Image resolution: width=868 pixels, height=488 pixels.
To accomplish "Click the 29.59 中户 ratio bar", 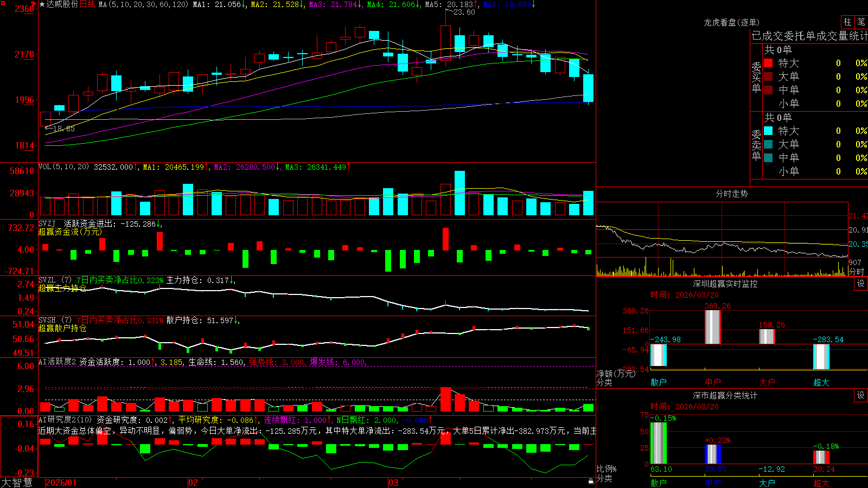I will (713, 454).
